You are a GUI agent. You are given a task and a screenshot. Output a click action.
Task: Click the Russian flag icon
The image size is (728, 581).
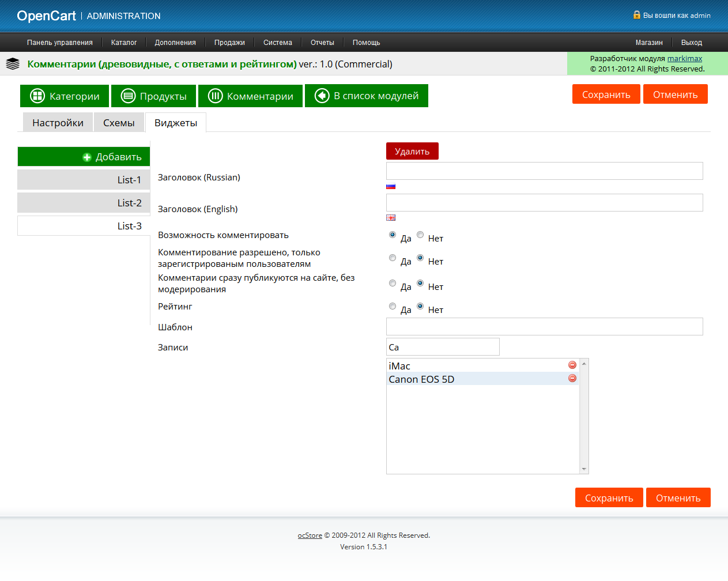tap(391, 186)
